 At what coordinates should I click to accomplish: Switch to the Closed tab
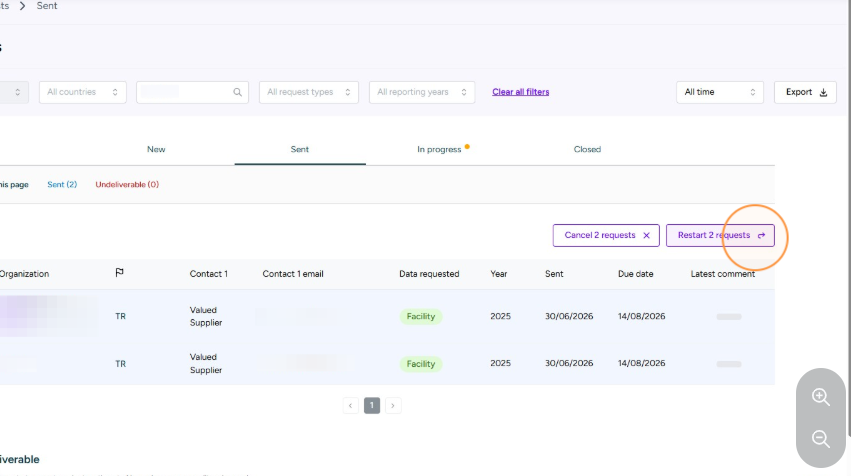(x=587, y=149)
